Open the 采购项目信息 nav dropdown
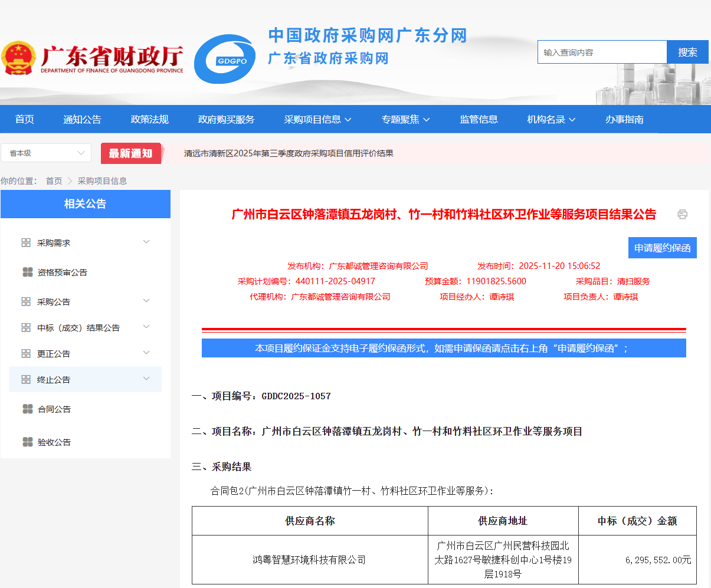Image resolution: width=711 pixels, height=588 pixels. (317, 119)
